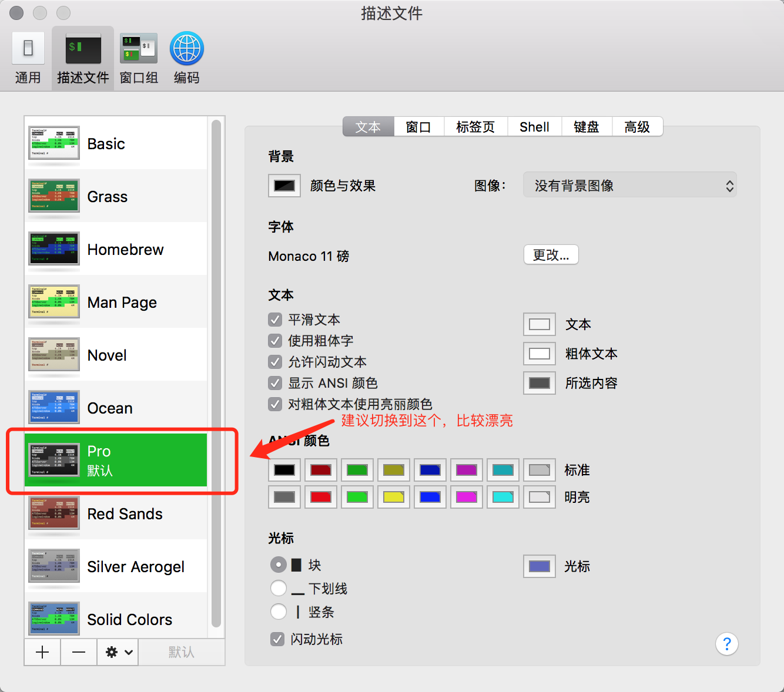Select the 窗口组 window groups toolbar icon
This screenshot has height=692, width=784.
click(139, 48)
